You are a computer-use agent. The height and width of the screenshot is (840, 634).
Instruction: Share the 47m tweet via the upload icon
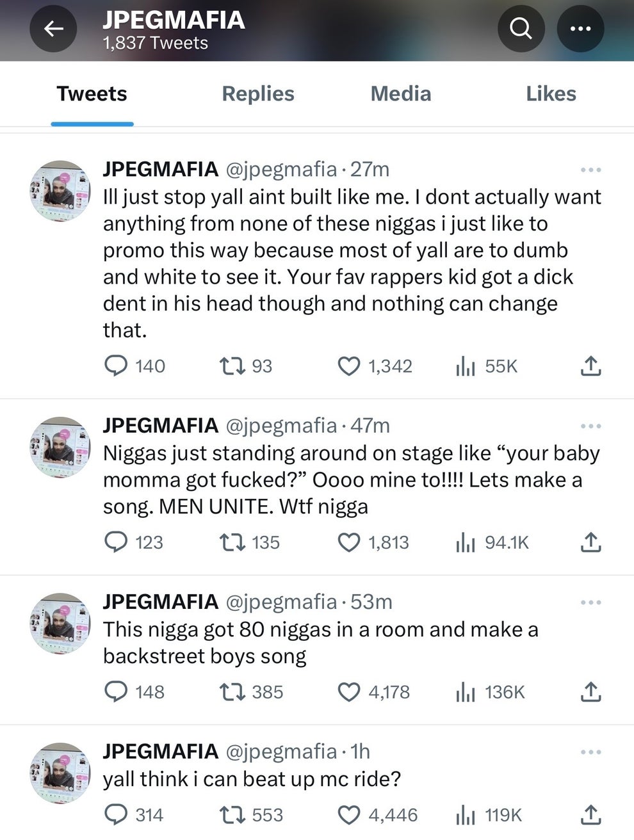coord(590,542)
